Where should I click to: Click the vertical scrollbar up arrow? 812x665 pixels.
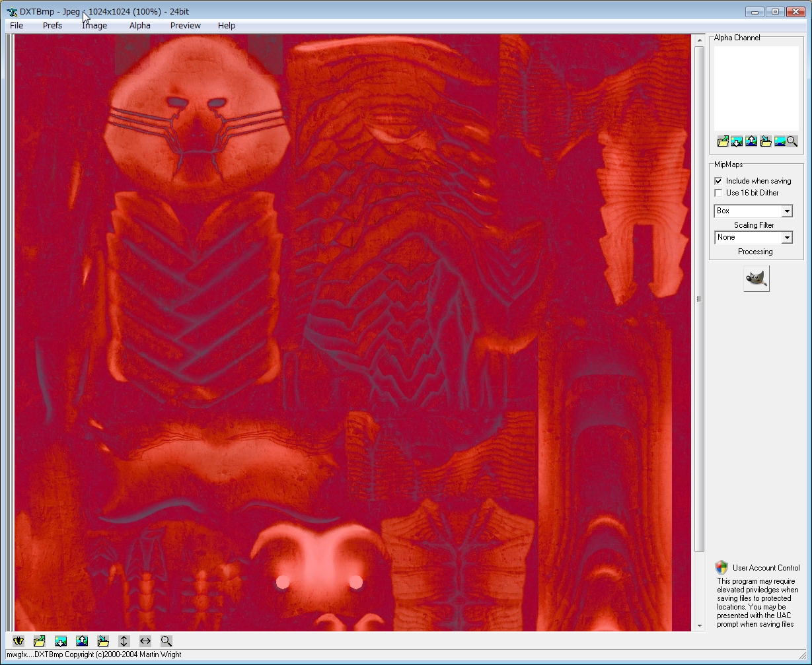(x=700, y=40)
